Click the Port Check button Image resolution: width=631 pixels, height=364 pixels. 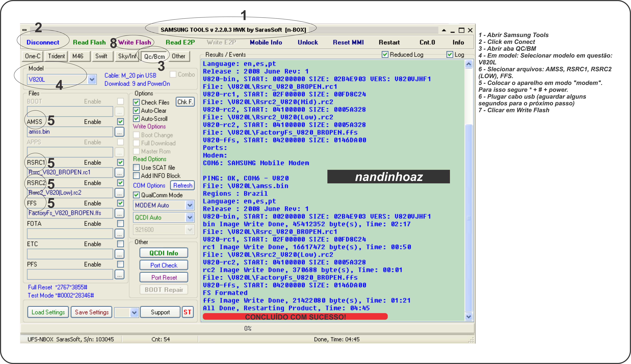click(x=164, y=265)
